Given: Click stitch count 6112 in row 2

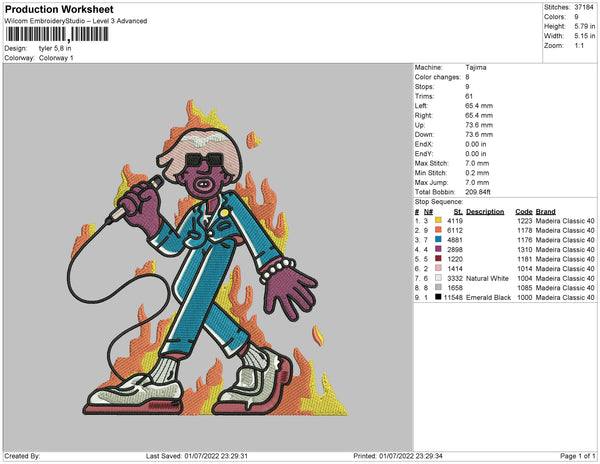Looking at the screenshot, I should point(455,230).
